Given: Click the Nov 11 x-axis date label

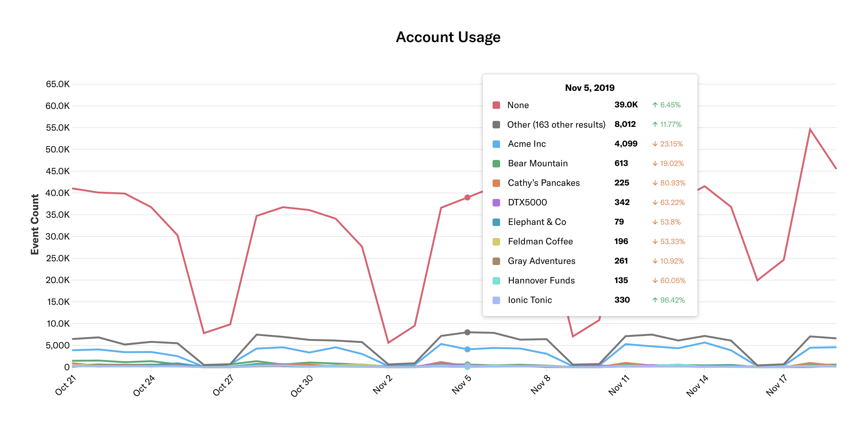Looking at the screenshot, I should 619,385.
